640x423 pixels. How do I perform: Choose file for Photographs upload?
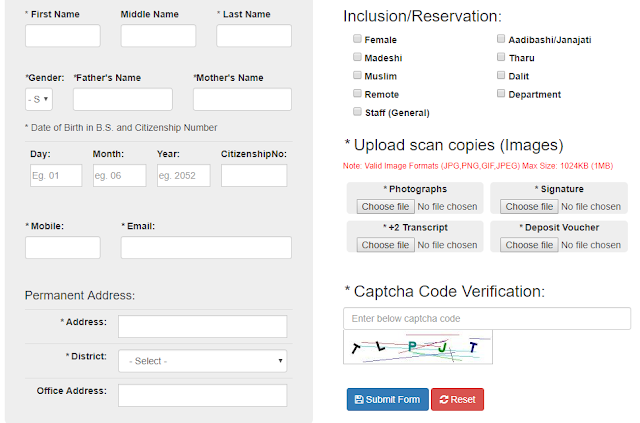[385, 207]
